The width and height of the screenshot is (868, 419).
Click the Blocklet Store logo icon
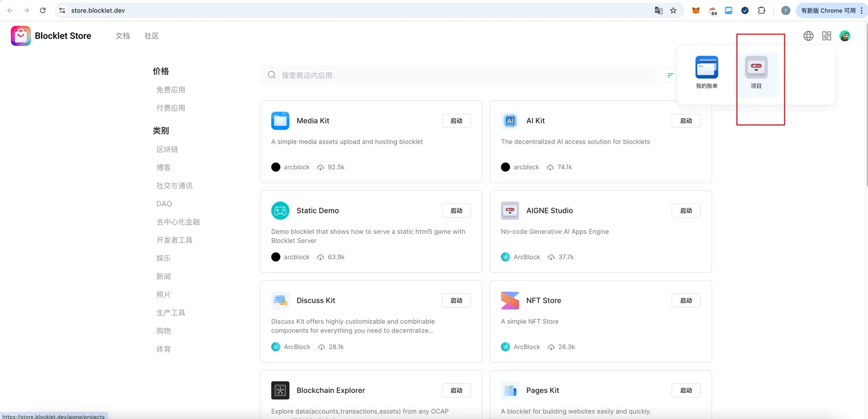tap(21, 36)
